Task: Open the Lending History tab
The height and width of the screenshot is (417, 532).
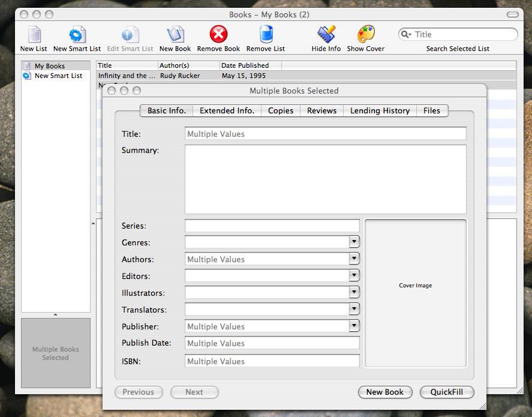Action: [379, 110]
